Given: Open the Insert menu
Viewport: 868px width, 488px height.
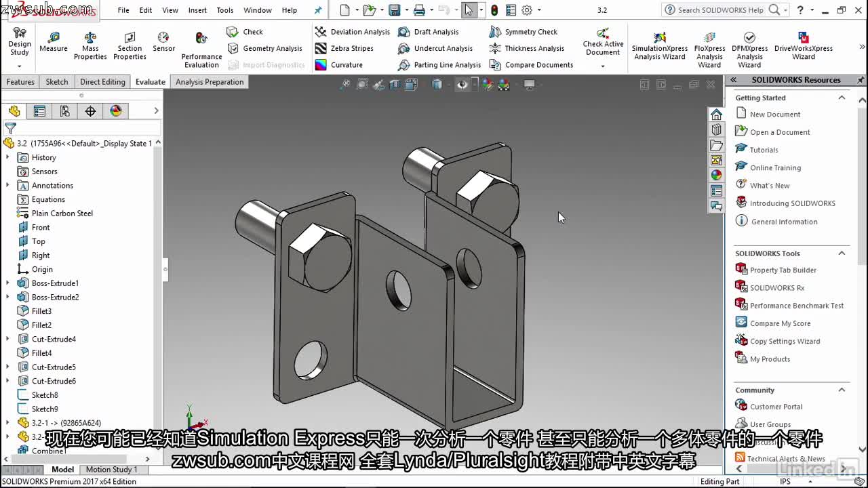Looking at the screenshot, I should pos(197,10).
